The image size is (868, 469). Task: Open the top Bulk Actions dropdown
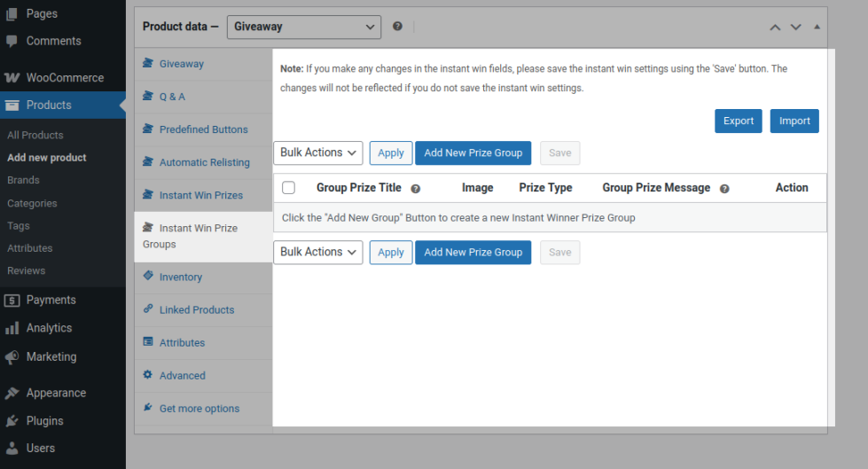pyautogui.click(x=317, y=152)
